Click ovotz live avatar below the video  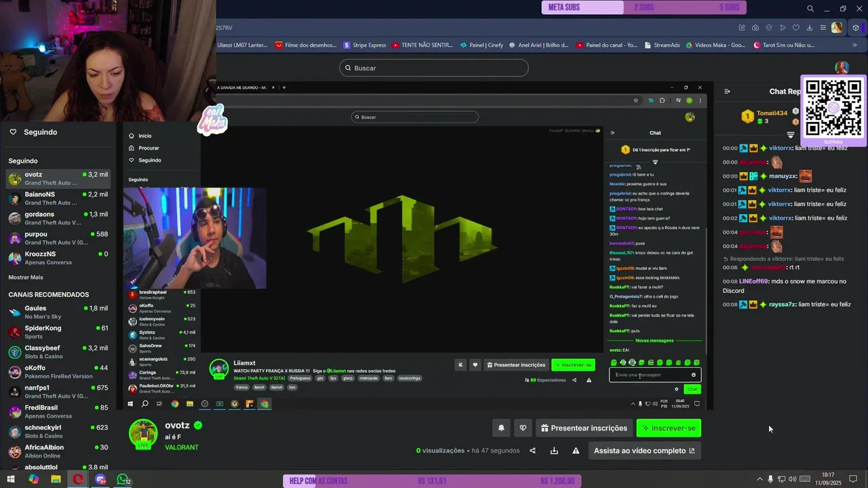point(143,434)
